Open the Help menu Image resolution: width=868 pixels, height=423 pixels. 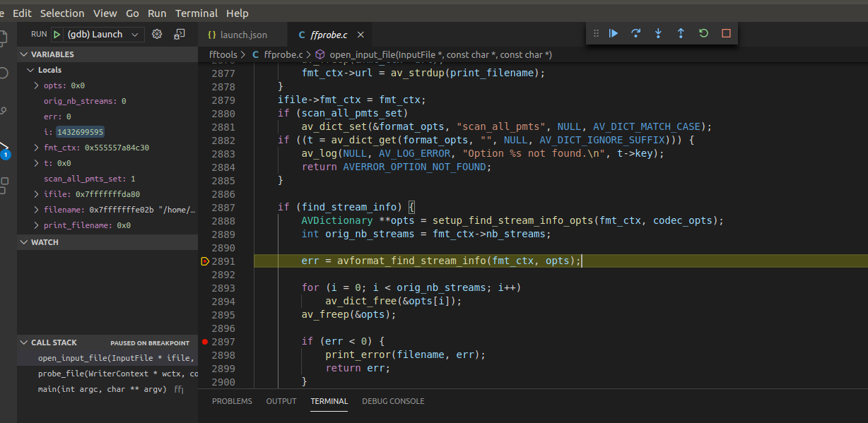tap(237, 13)
